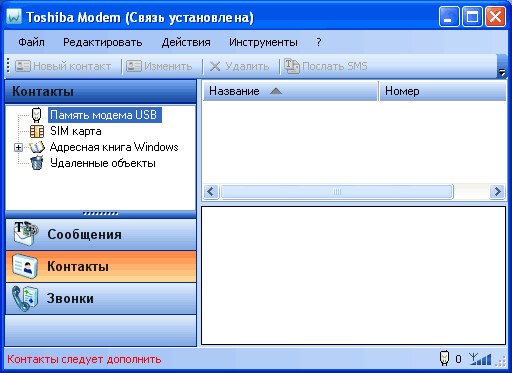Minimize the Toshiba Modem window
The width and height of the screenshot is (512, 373).
tap(449, 16)
